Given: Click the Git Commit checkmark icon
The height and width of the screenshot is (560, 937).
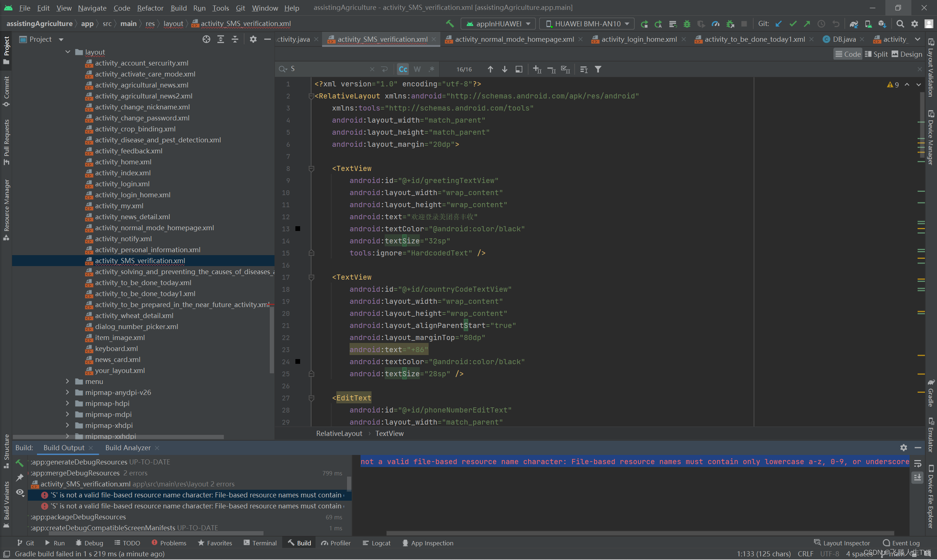Looking at the screenshot, I should pos(793,24).
